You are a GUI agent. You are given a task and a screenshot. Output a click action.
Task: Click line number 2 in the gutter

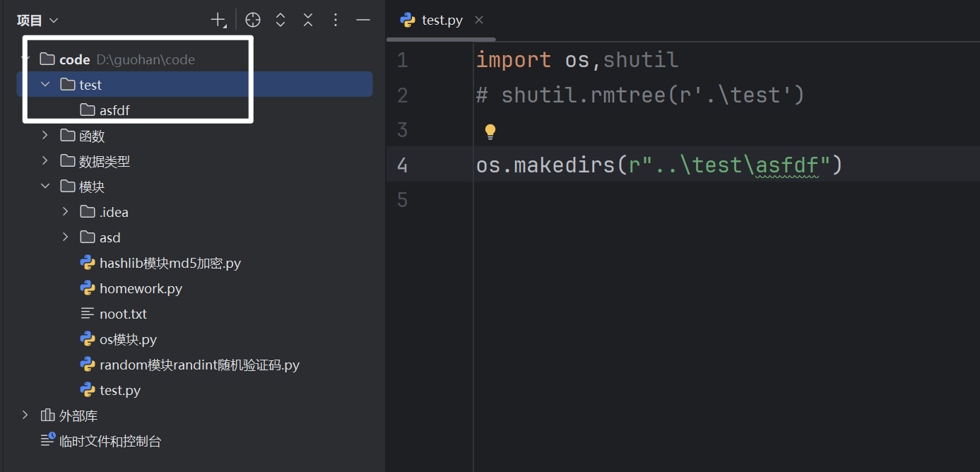(x=402, y=95)
